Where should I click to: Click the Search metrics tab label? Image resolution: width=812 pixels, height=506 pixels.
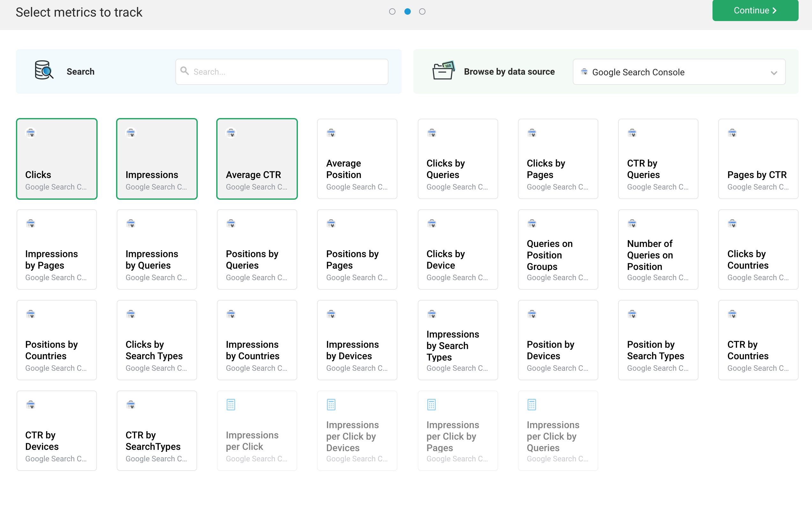pos(80,71)
